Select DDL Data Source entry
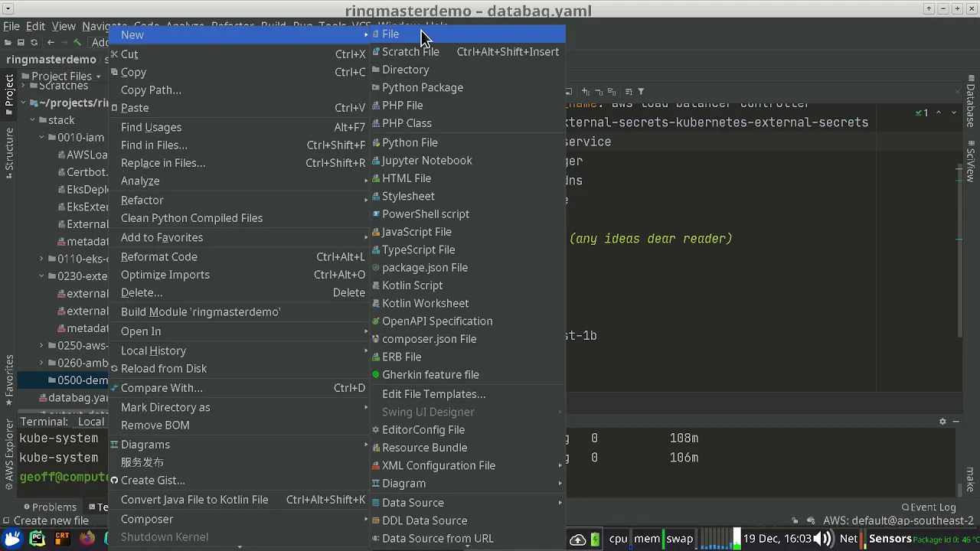The width and height of the screenshot is (980, 551). 468,520
